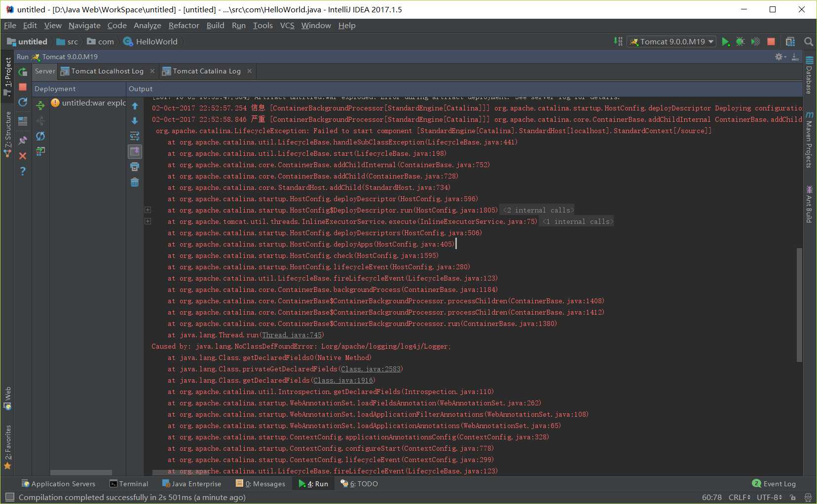
Task: Follow the Class.java:2583 link
Action: click(371, 369)
